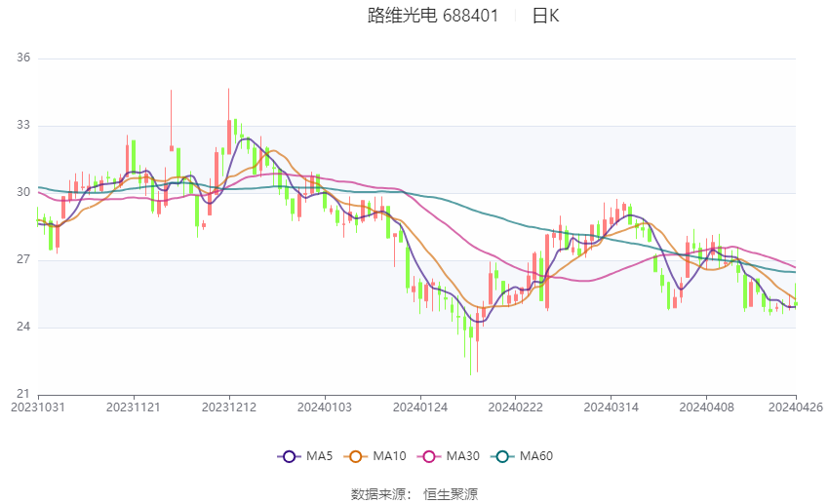Click the MA10 legend text label
The image size is (829, 504).
coord(390,456)
